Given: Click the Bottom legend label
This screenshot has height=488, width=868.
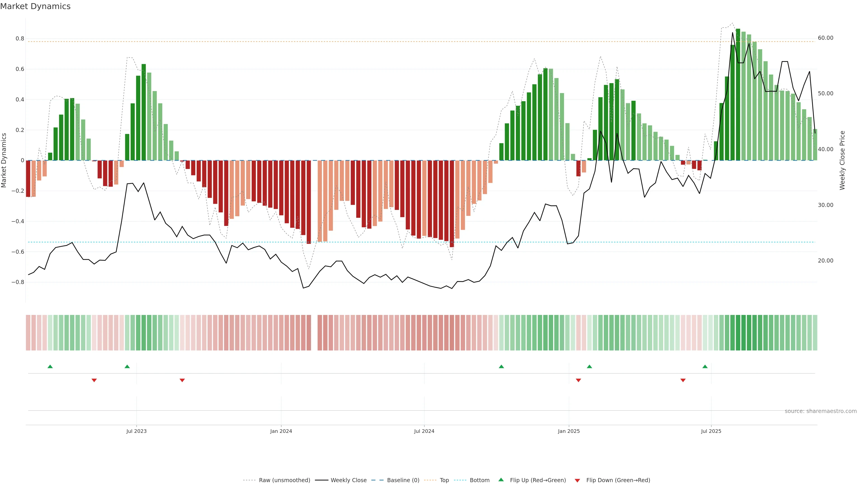Looking at the screenshot, I should click(x=479, y=480).
